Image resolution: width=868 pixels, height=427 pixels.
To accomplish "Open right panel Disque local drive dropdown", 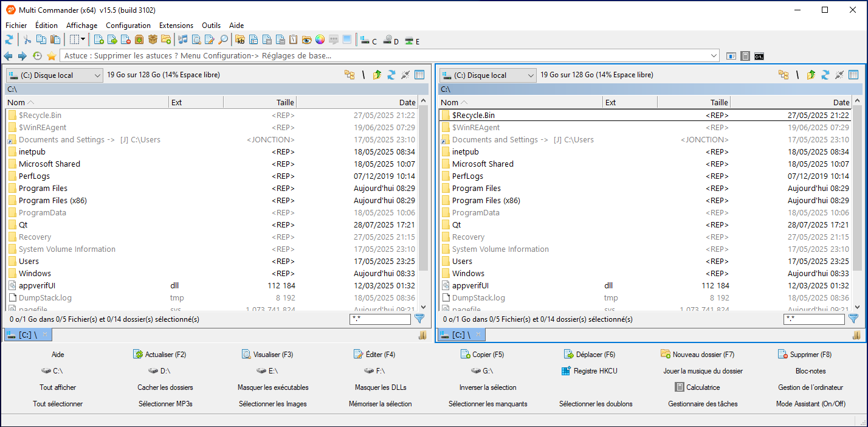I will coord(488,75).
